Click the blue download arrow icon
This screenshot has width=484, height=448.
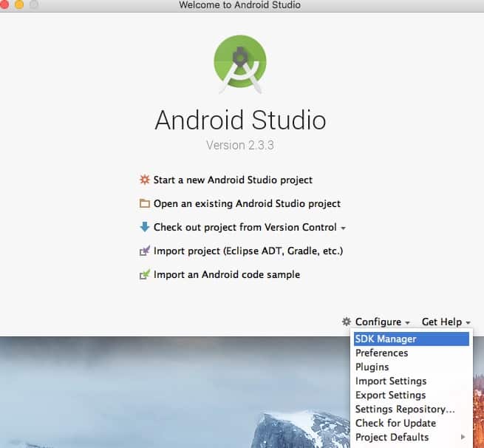click(144, 227)
